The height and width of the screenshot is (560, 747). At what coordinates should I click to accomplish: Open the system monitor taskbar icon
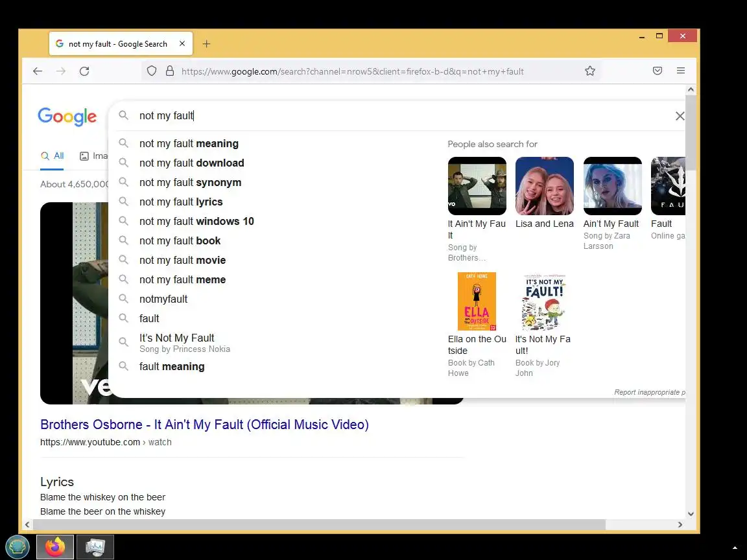coord(95,546)
